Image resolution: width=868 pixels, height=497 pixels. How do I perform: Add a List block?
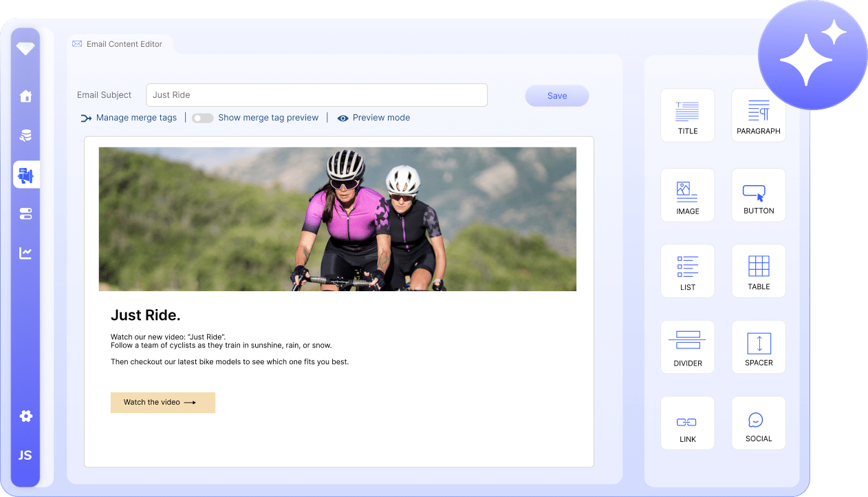[x=687, y=271]
